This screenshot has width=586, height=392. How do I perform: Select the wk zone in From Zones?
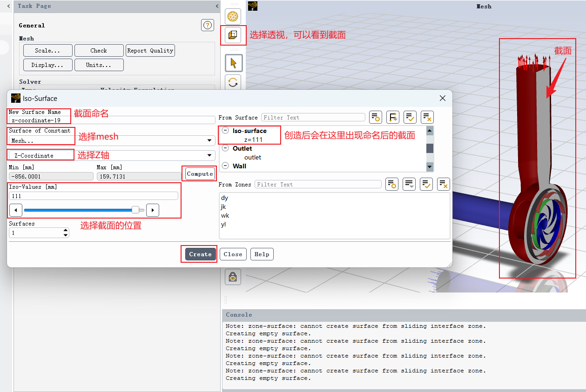pos(225,215)
